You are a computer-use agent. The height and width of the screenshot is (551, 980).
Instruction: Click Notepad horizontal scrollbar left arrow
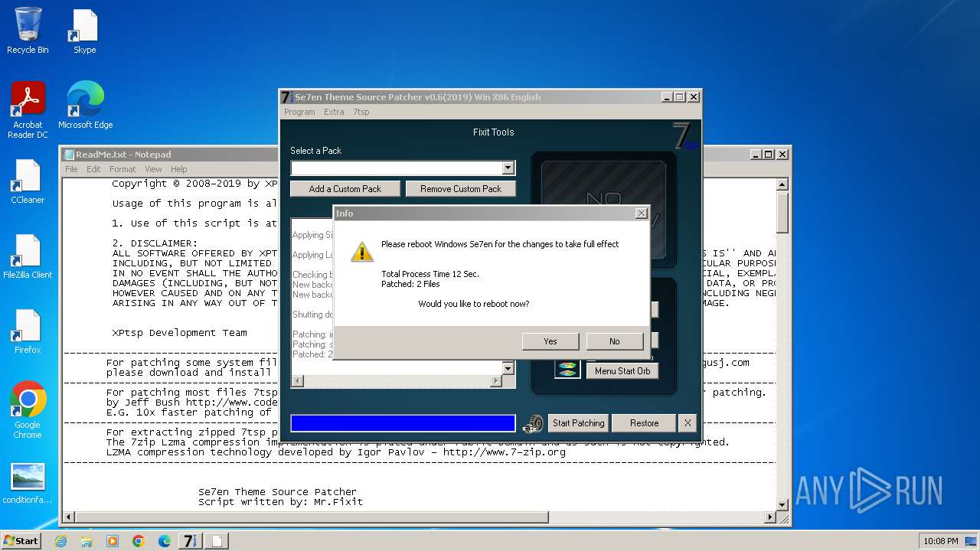69,517
